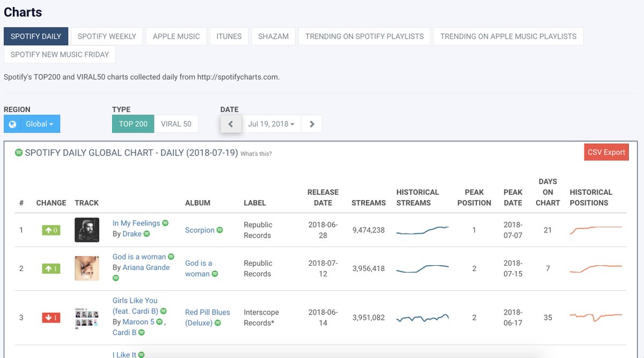Go to previous date with left arrow
The height and width of the screenshot is (358, 644).
pyautogui.click(x=231, y=124)
